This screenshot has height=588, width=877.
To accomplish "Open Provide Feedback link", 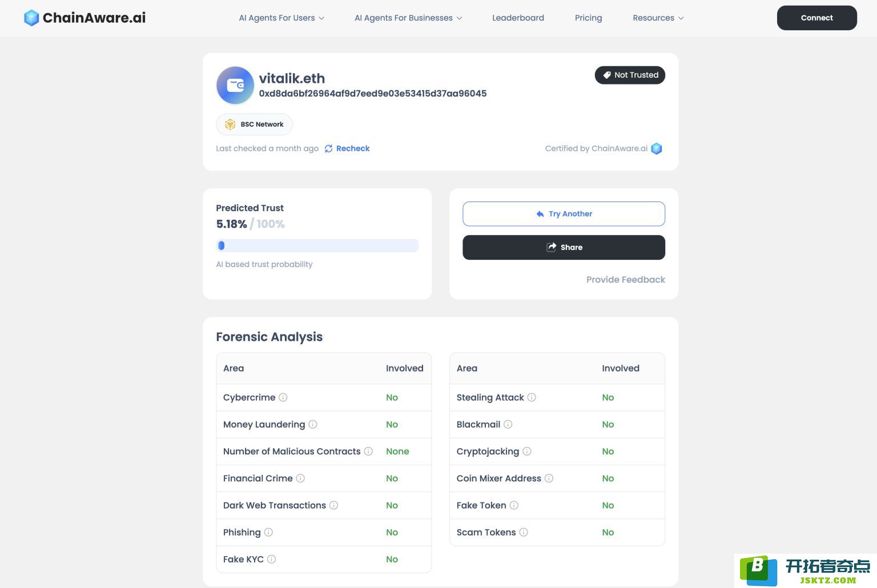I will pyautogui.click(x=625, y=280).
